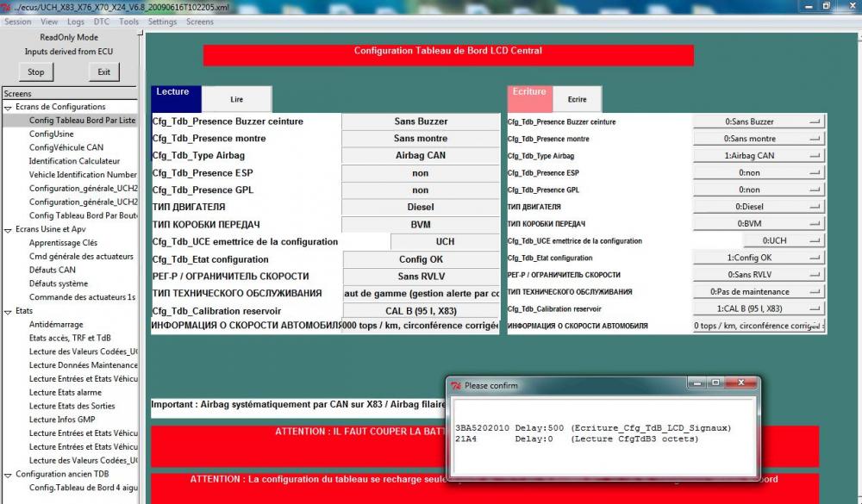The image size is (862, 504).
Task: Select Lecture Infos GMP item
Action: pos(62,420)
